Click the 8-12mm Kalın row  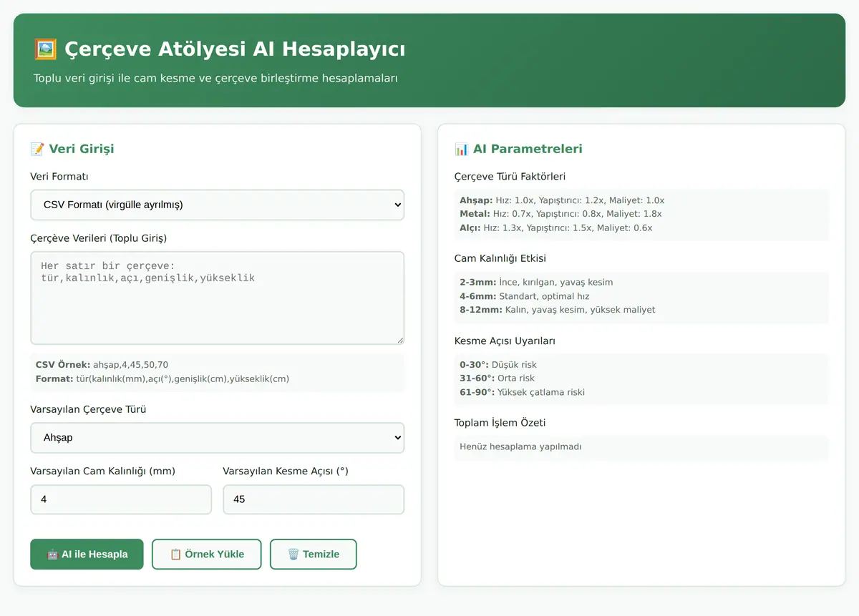558,310
